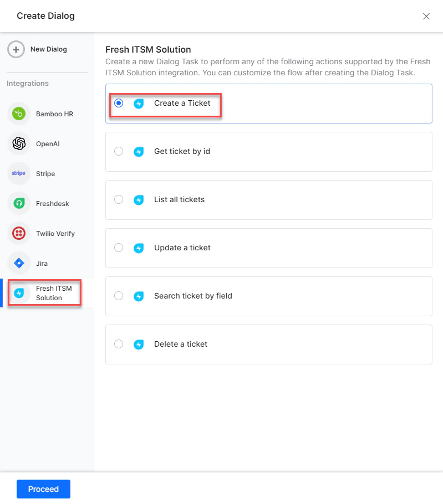This screenshot has height=504, width=443.
Task: Click the New Dialog menu item
Action: pos(39,49)
